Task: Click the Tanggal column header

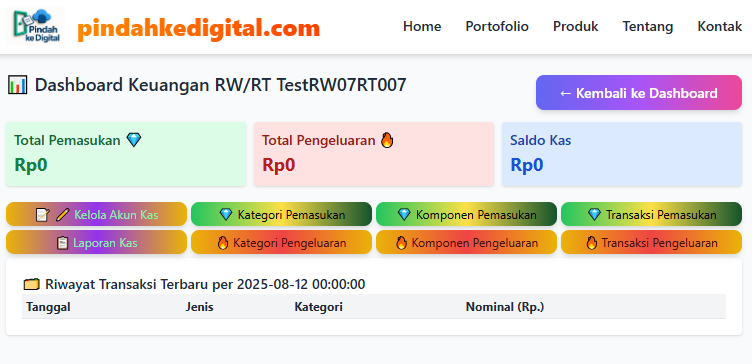Action: tap(48, 307)
